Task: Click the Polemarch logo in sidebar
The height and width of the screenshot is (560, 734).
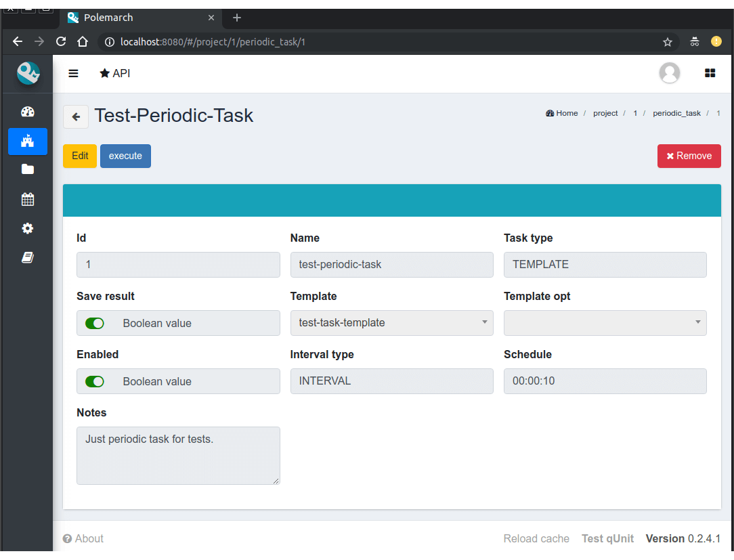Action: coord(28,73)
